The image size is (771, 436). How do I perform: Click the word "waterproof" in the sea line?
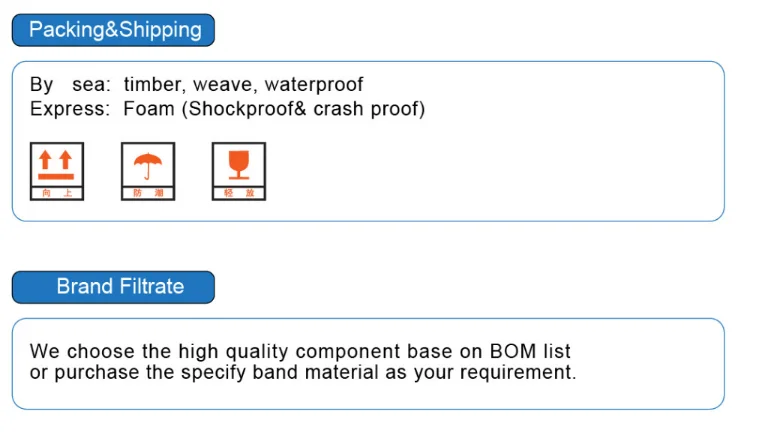point(313,85)
